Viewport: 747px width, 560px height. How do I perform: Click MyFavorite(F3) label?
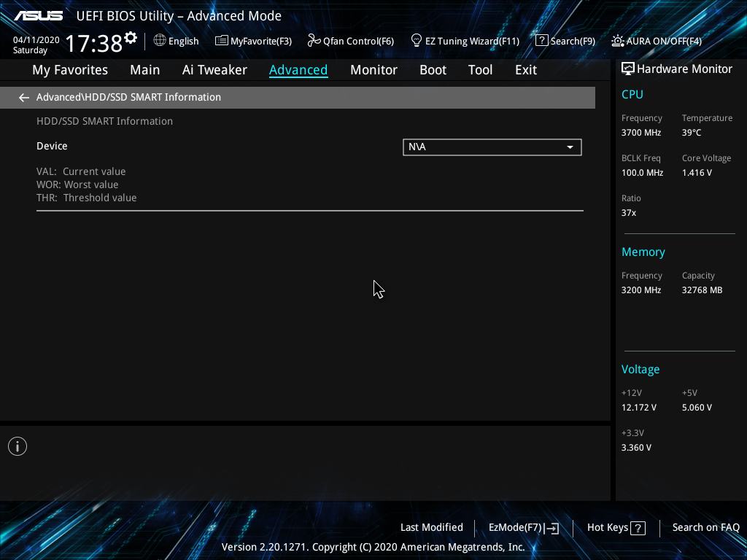click(261, 41)
